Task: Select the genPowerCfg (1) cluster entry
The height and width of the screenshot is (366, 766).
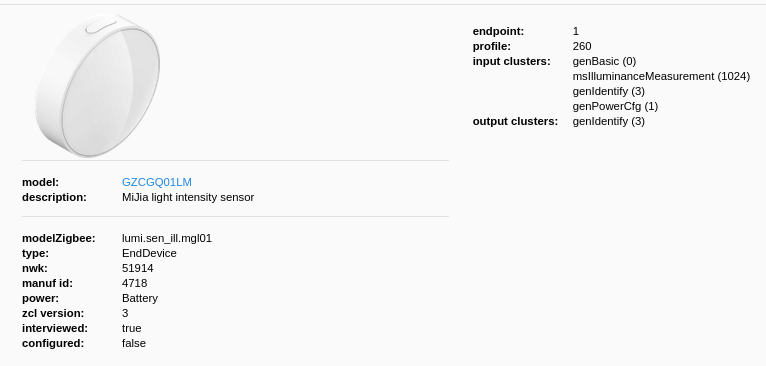Action: 616,107
